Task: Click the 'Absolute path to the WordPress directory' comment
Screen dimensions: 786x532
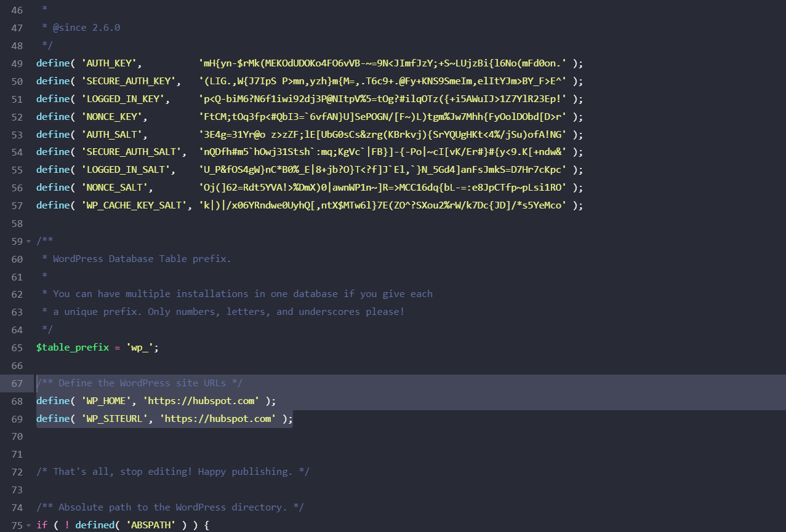Action: 170,507
